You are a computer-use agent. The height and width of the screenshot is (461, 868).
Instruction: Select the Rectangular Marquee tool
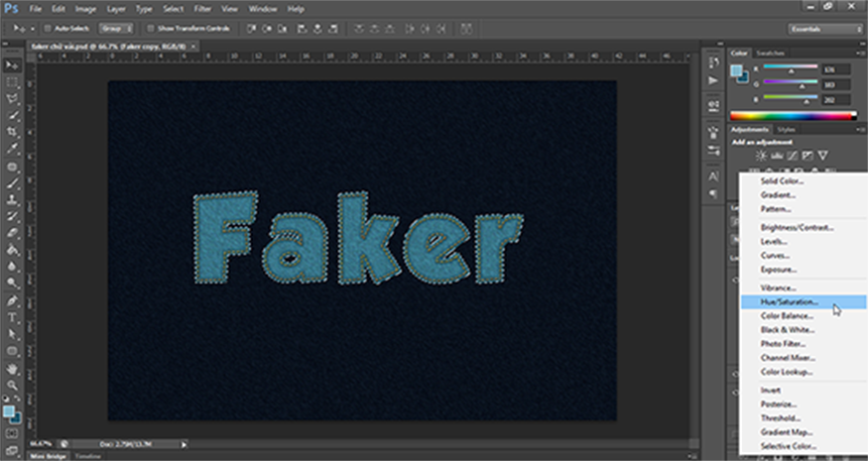pyautogui.click(x=12, y=81)
